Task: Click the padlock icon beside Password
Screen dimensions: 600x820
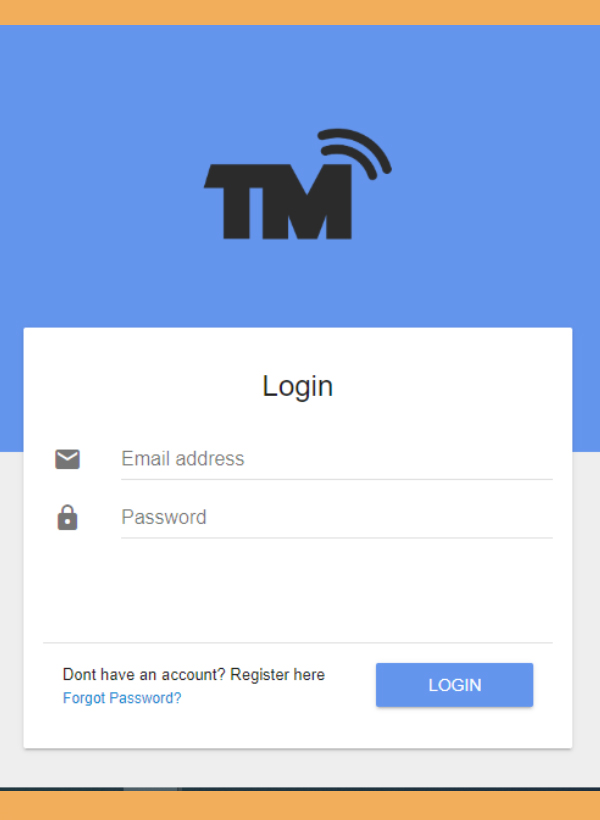Action: click(67, 517)
